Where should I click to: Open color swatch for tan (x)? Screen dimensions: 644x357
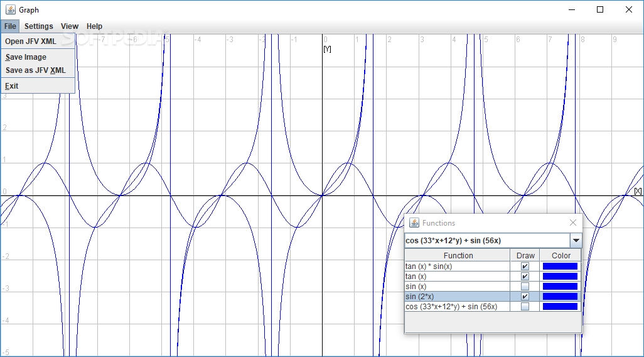click(561, 277)
